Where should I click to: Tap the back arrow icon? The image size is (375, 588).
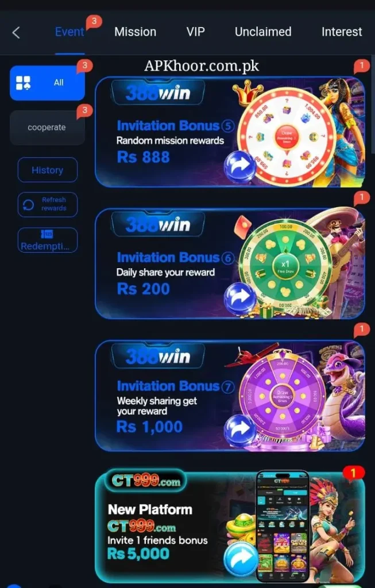(x=16, y=33)
